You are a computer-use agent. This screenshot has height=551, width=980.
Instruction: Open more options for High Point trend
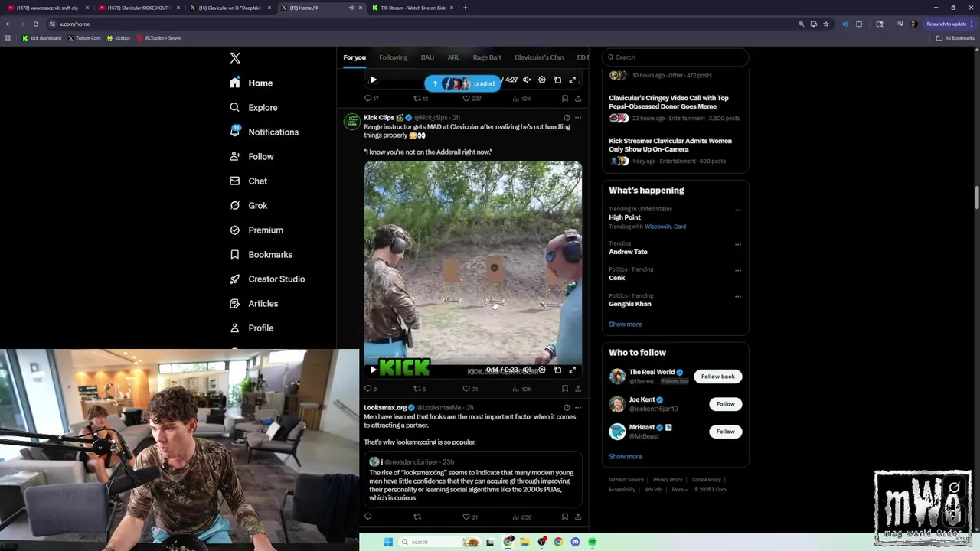tap(738, 210)
